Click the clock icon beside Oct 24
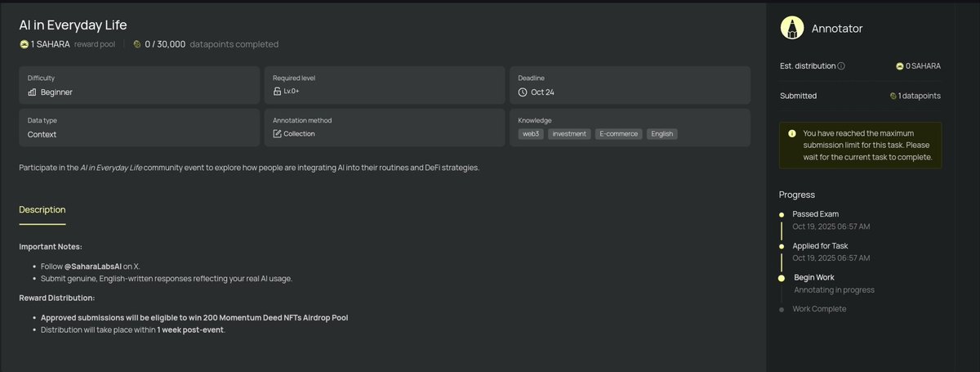 click(x=523, y=92)
